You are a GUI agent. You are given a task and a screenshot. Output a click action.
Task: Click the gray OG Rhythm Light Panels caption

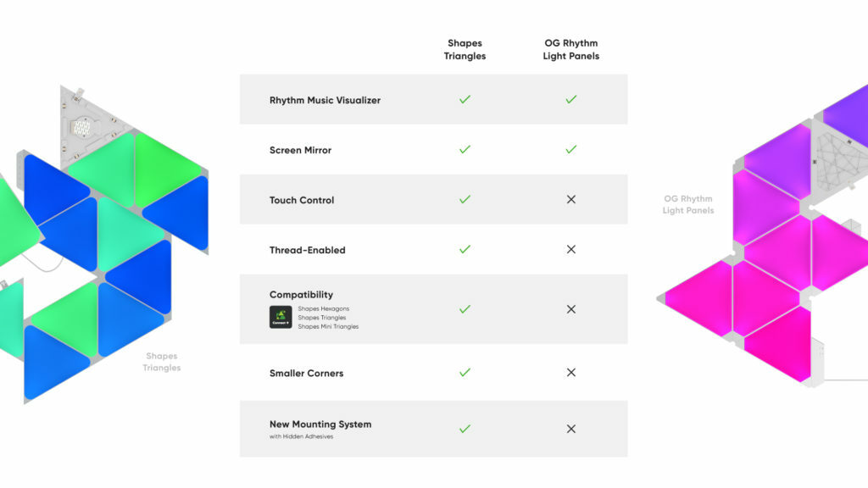click(688, 204)
